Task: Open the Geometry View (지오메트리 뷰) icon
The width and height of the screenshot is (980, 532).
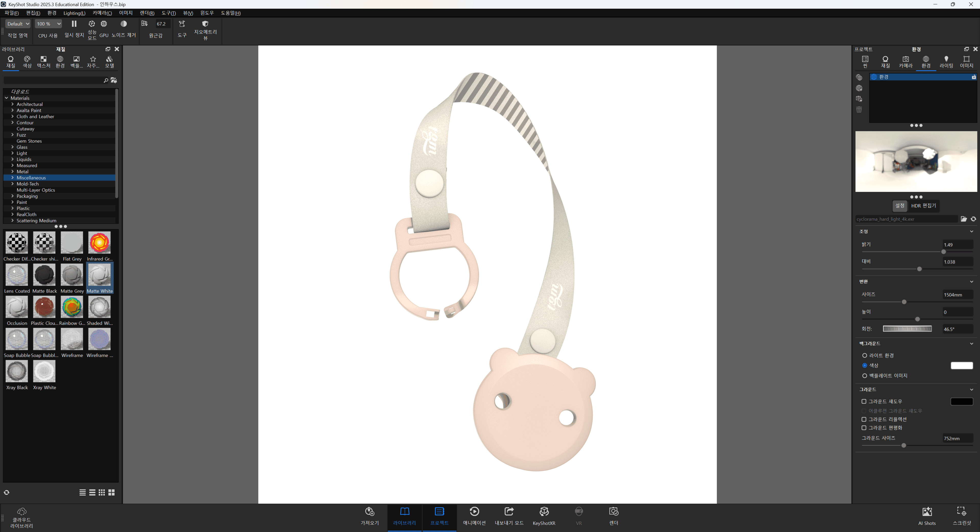Action: pyautogui.click(x=205, y=24)
